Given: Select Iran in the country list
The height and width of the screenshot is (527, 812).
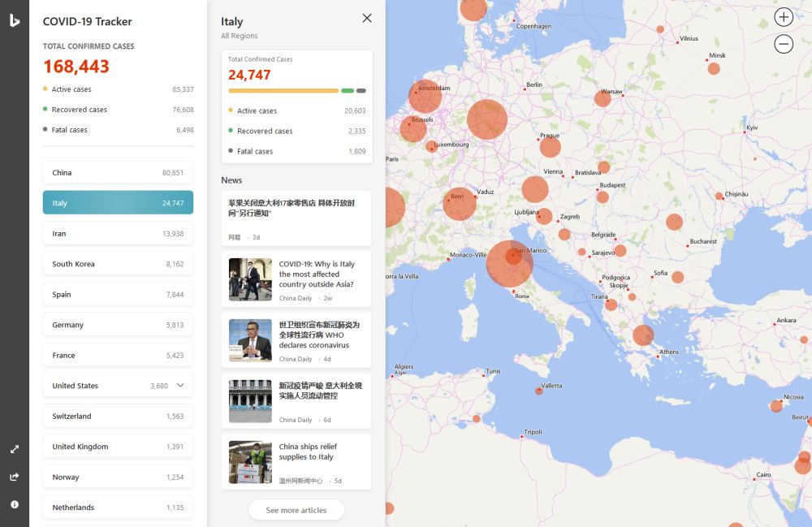Looking at the screenshot, I should 118,234.
